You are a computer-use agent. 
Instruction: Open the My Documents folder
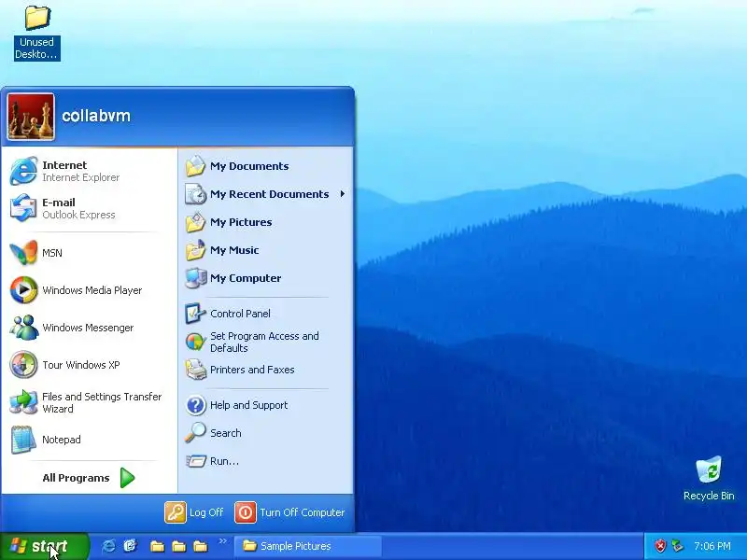pyautogui.click(x=266, y=166)
